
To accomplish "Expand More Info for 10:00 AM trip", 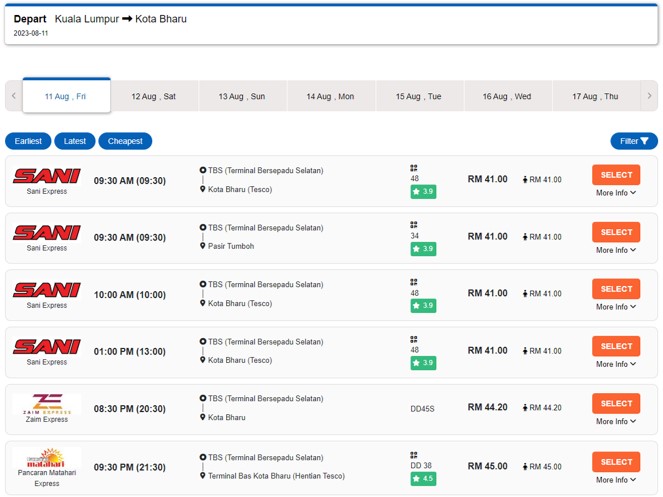I will [616, 307].
